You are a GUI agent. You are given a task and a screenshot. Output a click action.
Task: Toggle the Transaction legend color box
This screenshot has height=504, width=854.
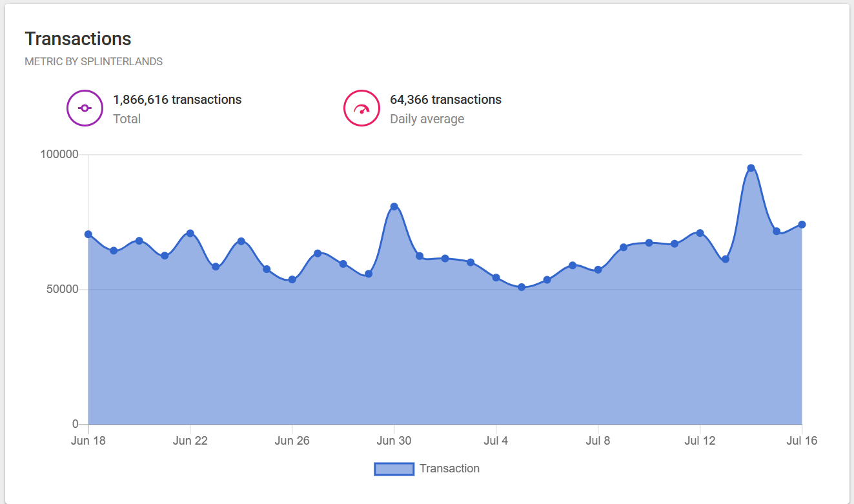[394, 469]
